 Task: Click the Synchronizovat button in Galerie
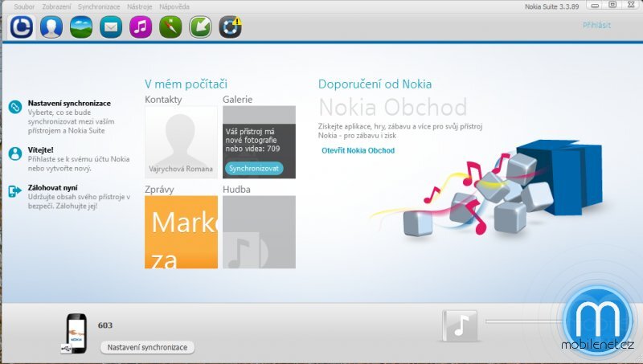pyautogui.click(x=254, y=168)
